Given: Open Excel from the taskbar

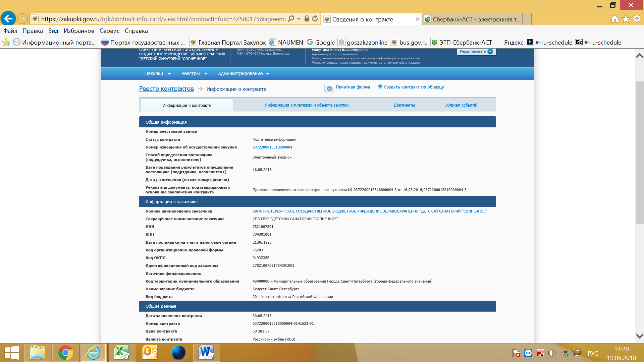Looking at the screenshot, I should (x=121, y=353).
